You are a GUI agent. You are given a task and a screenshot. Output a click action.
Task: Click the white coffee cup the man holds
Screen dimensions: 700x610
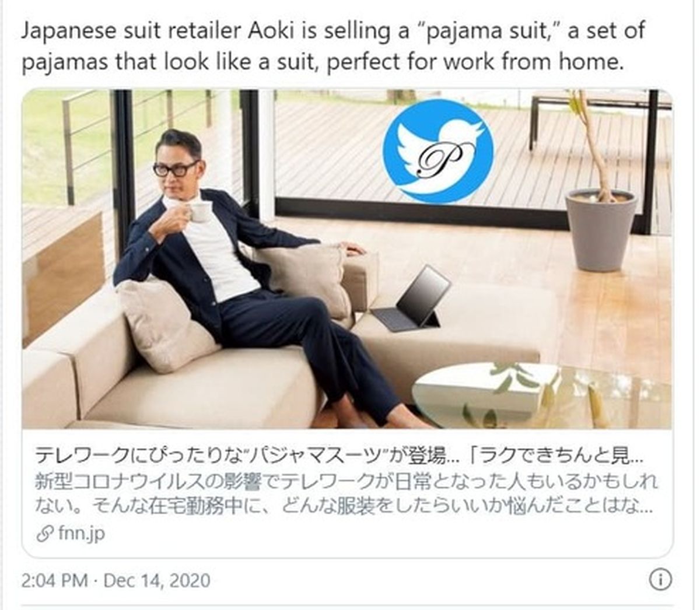pos(199,210)
